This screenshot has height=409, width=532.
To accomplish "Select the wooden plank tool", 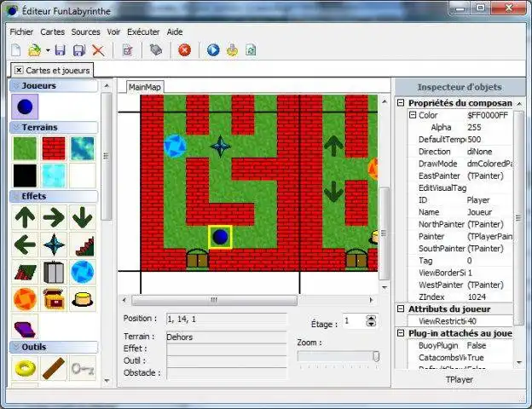I will 54,368.
